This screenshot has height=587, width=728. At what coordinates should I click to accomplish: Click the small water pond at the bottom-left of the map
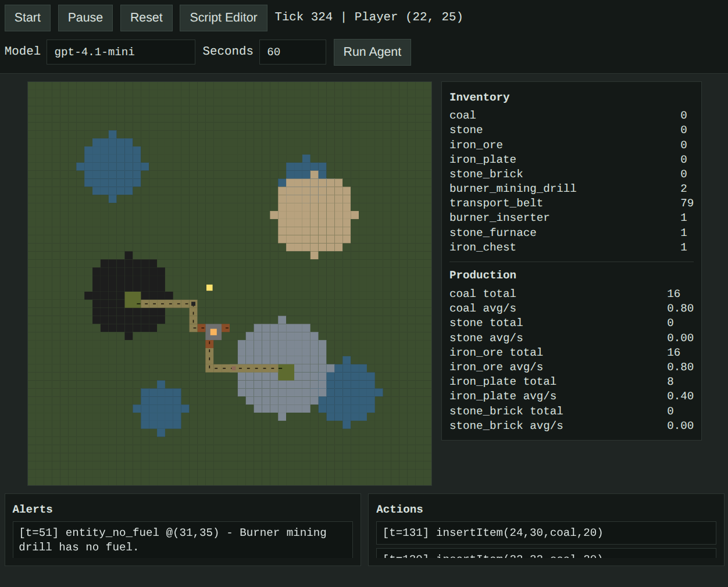(x=161, y=409)
